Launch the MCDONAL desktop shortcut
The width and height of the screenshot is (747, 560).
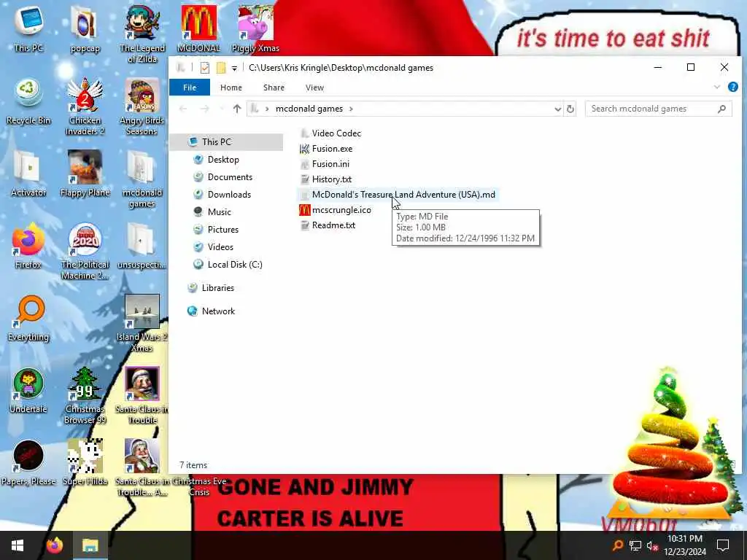[x=198, y=28]
